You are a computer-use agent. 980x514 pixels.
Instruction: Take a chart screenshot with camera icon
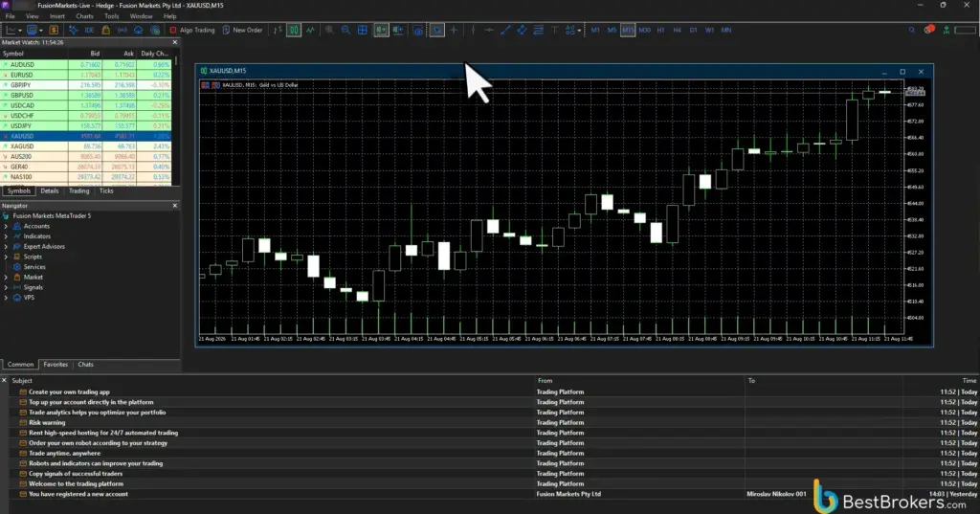click(417, 30)
